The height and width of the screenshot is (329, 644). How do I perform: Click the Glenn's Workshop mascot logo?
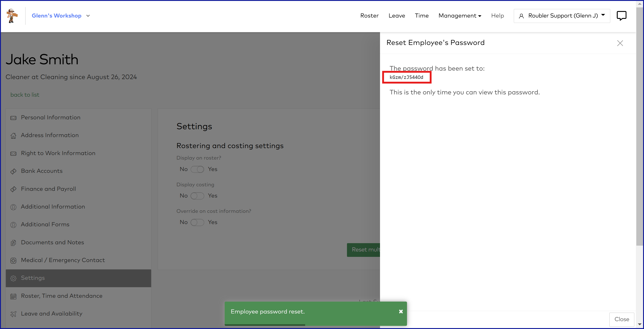pos(12,16)
